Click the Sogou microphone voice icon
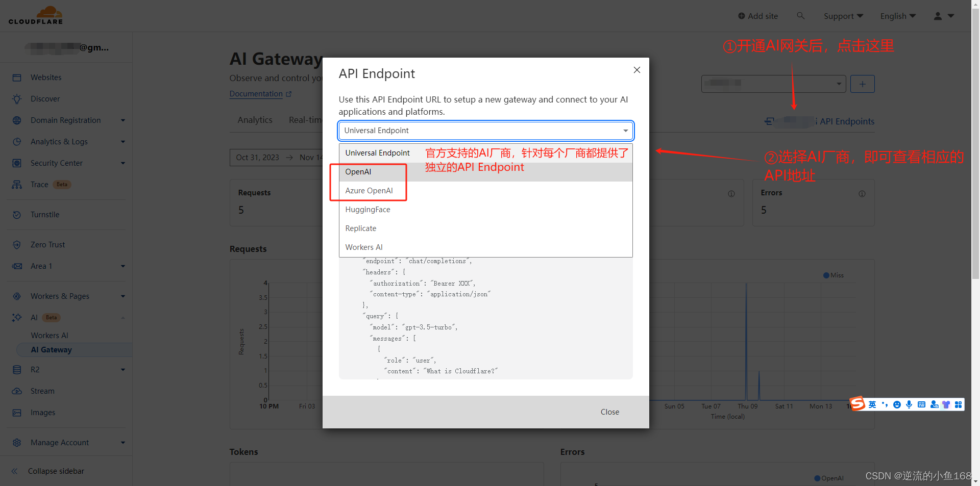Screen dimensions: 980x486 point(909,404)
